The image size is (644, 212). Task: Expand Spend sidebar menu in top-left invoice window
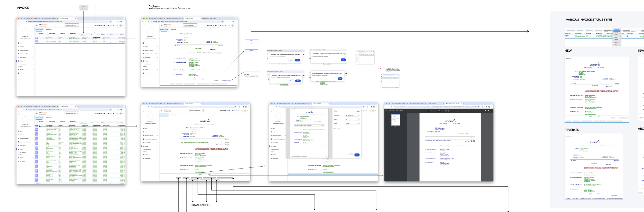(25, 43)
